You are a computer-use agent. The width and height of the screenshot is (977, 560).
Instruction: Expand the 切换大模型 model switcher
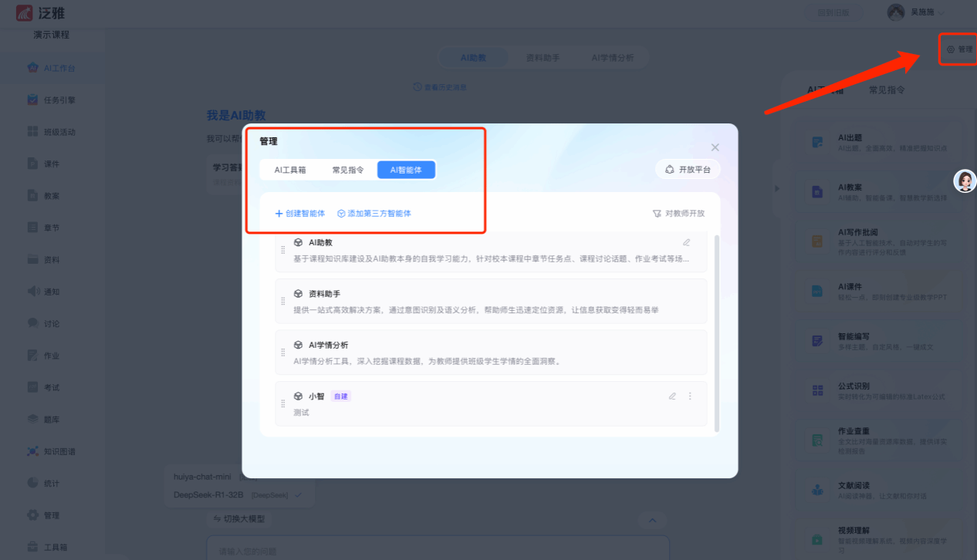[238, 519]
